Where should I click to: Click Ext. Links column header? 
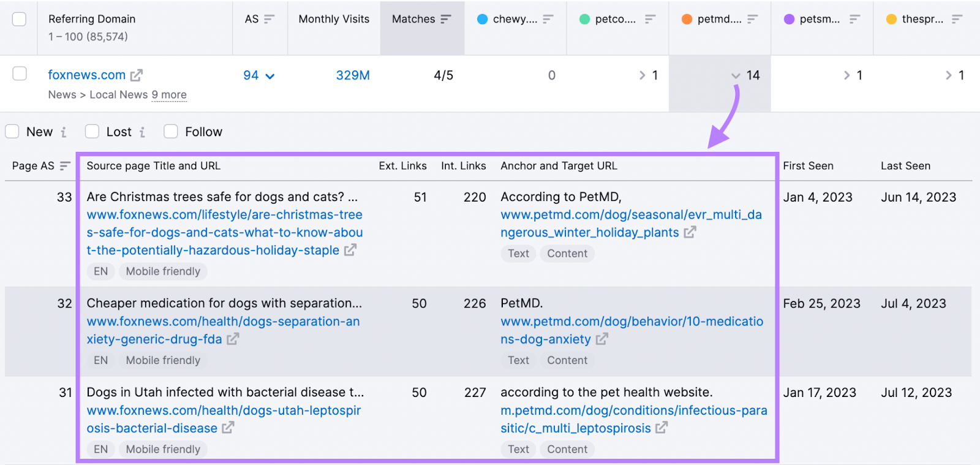pyautogui.click(x=402, y=166)
